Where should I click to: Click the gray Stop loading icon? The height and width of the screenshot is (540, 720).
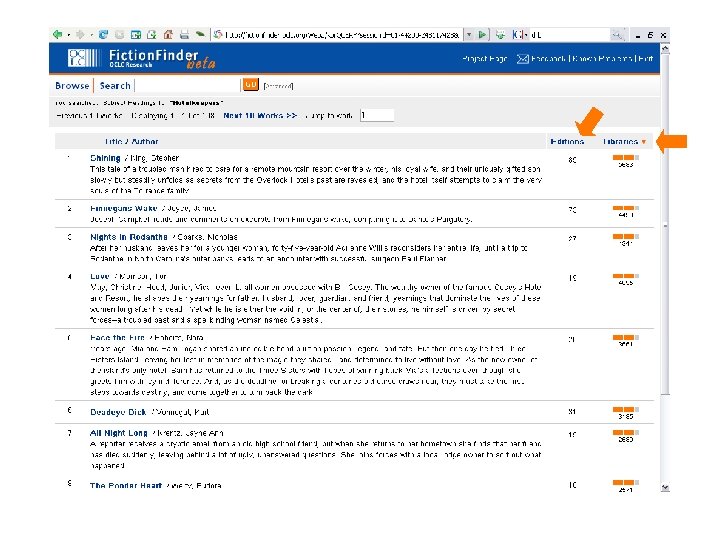coord(119,34)
